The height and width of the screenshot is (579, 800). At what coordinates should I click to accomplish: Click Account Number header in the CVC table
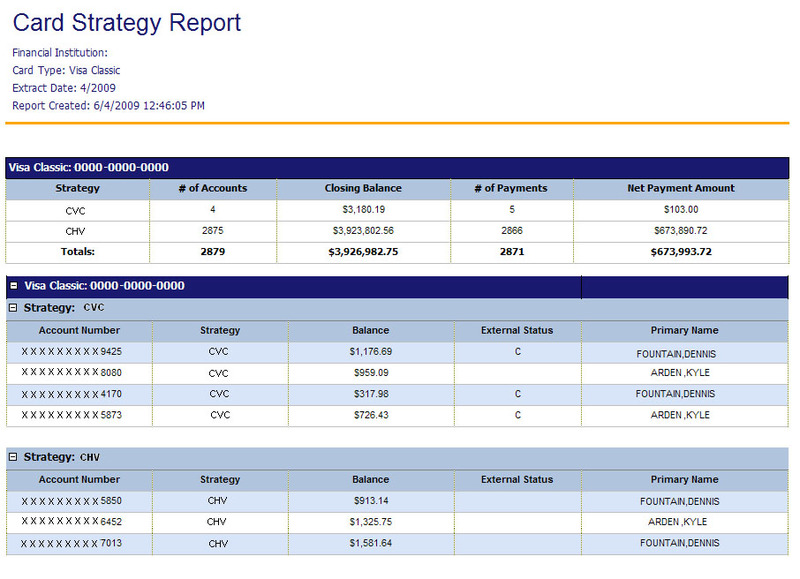point(79,330)
